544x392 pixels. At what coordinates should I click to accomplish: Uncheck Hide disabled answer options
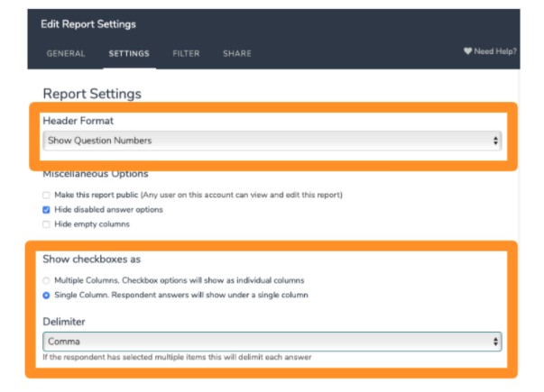[x=46, y=209]
